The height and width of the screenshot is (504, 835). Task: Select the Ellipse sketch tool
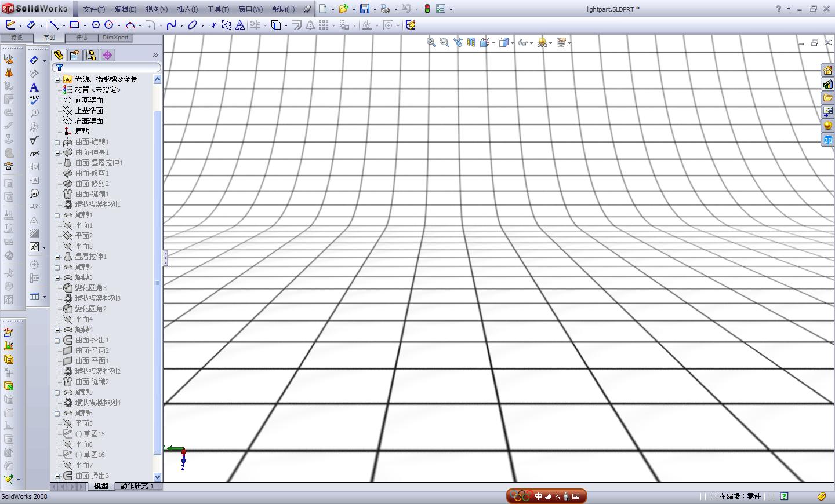[193, 25]
